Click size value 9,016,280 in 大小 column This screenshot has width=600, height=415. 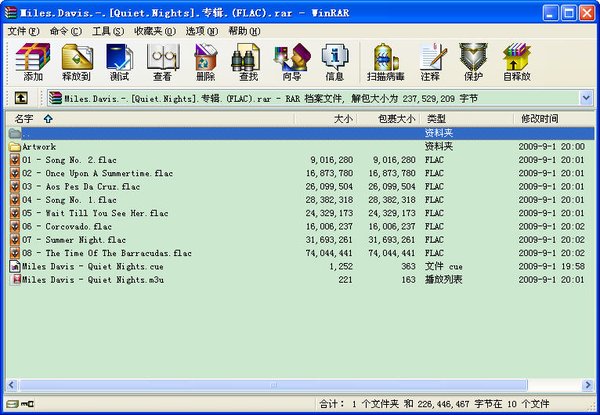click(x=331, y=160)
